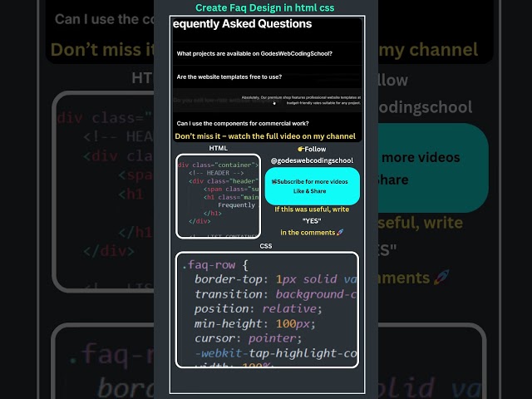Screen dimensions: 532x399
Task: Click the sharp 'If this was useful, write' yellow text
Action: (x=312, y=209)
